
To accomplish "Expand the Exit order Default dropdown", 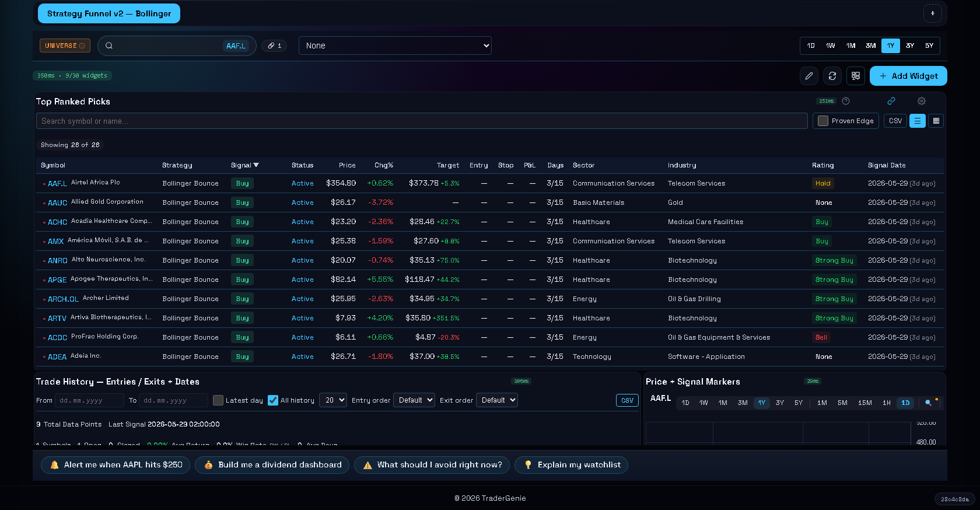I will pos(497,400).
